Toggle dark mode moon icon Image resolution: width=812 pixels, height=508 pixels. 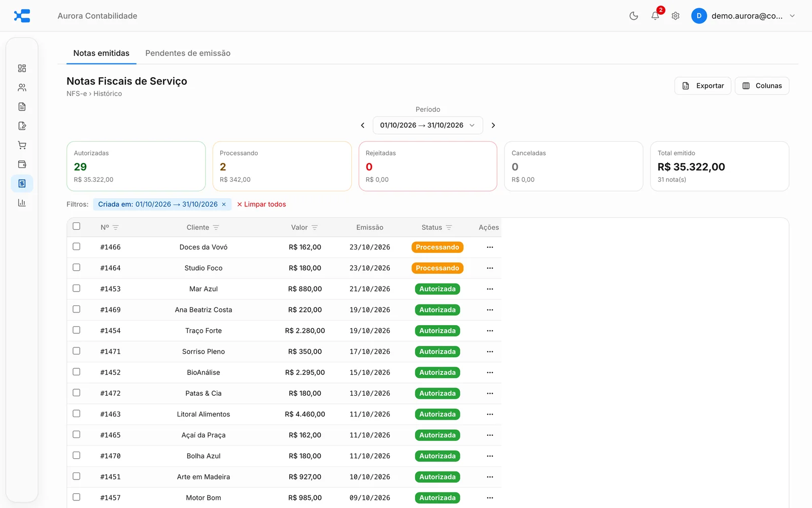click(633, 16)
